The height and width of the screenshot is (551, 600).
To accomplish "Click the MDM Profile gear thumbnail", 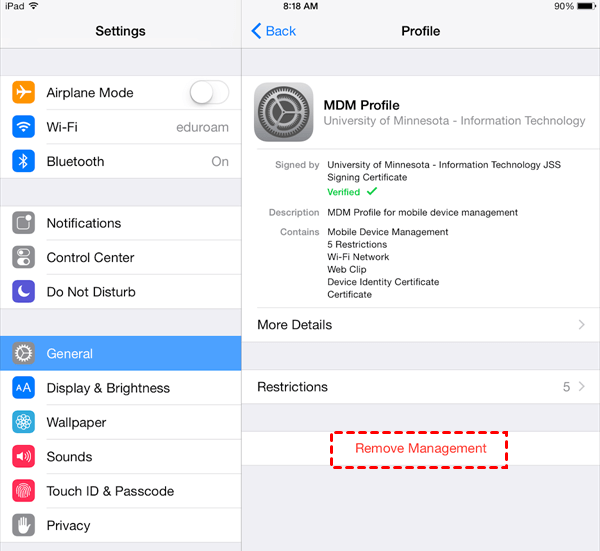I will click(284, 112).
